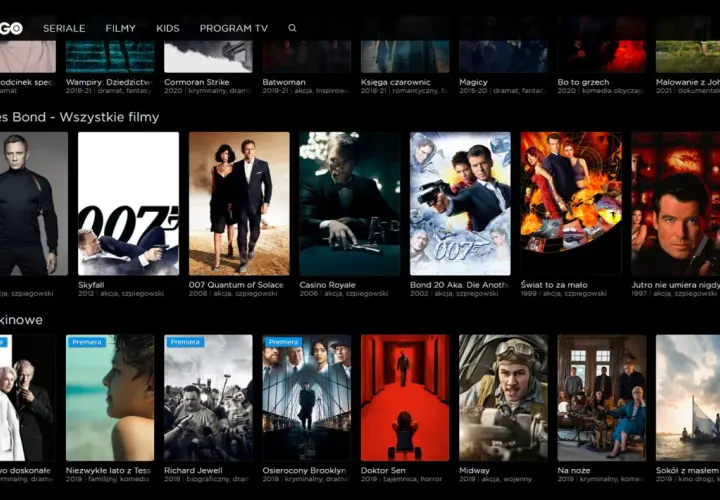Click the Cormoran Strike title text
720x500 pixels.
pos(197,82)
